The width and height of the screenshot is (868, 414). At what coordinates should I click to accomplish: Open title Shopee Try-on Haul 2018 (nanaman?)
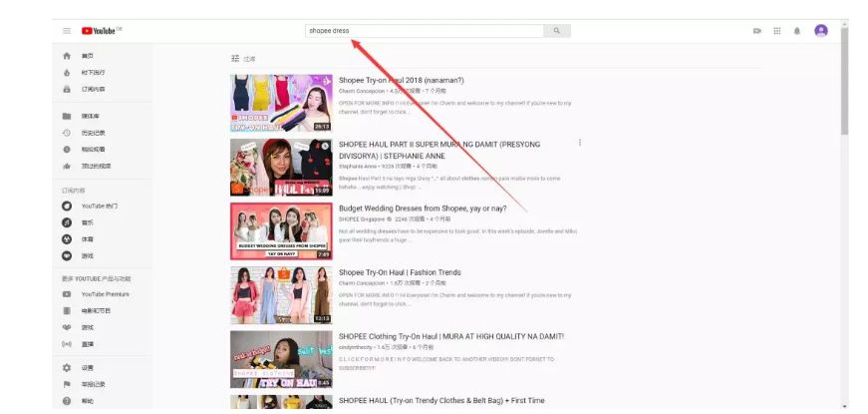402,81
